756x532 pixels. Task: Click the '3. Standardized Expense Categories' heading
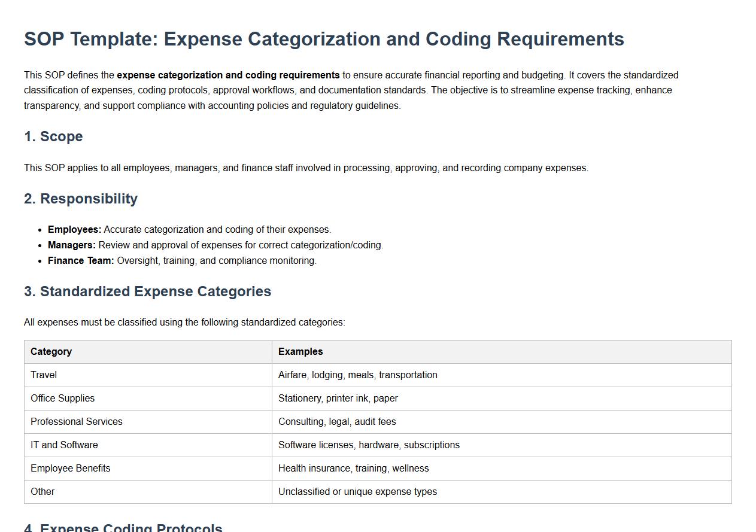coord(147,291)
